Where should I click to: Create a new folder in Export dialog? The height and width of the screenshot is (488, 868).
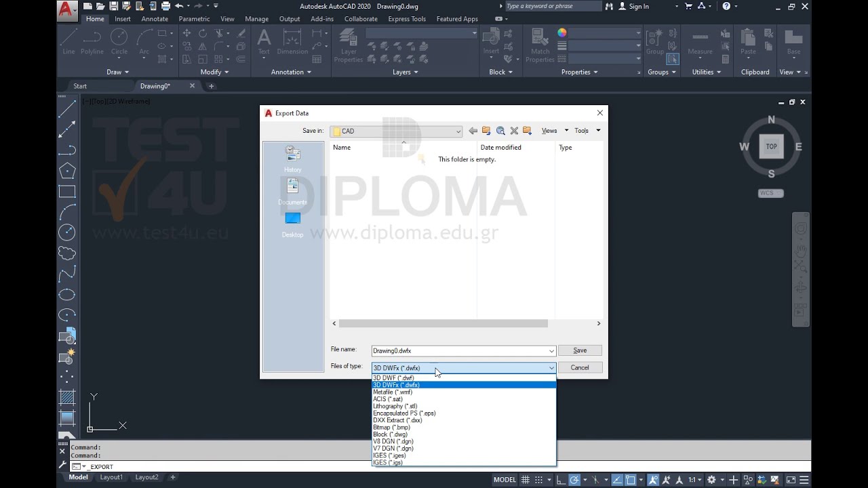[x=527, y=131]
